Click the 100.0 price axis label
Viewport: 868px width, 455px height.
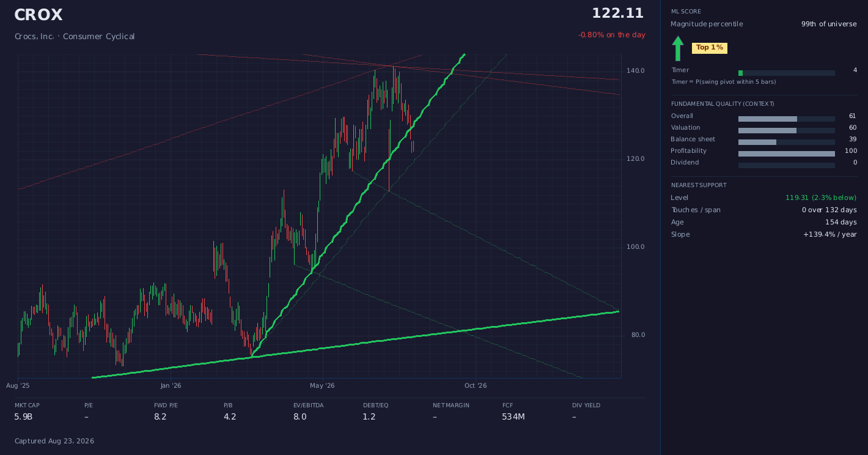(636, 247)
